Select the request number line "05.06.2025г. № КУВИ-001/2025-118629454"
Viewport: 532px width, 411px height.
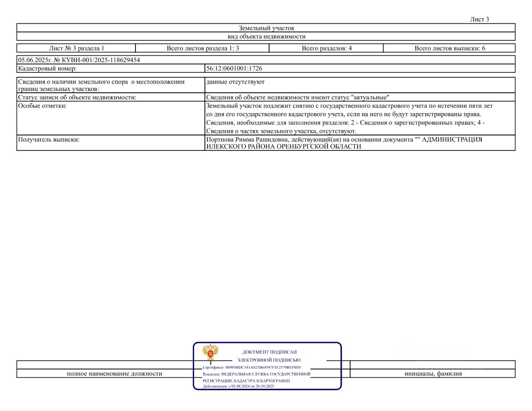click(79, 60)
